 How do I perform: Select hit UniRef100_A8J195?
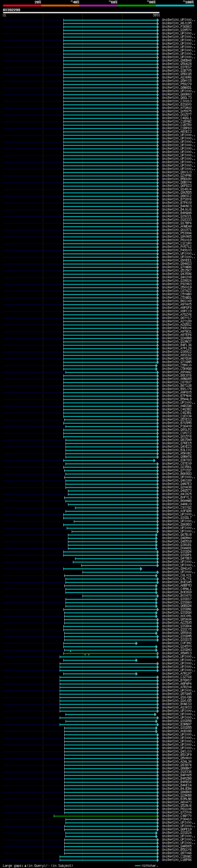pos(176,23)
